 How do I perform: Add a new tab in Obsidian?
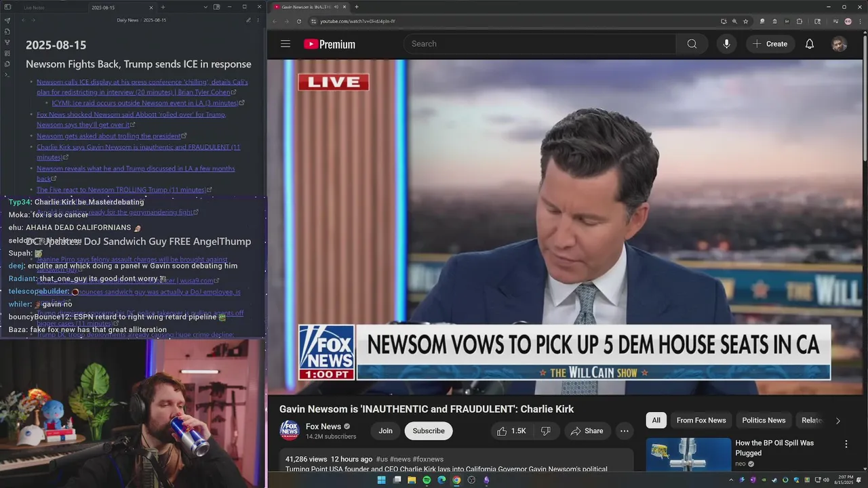(163, 7)
